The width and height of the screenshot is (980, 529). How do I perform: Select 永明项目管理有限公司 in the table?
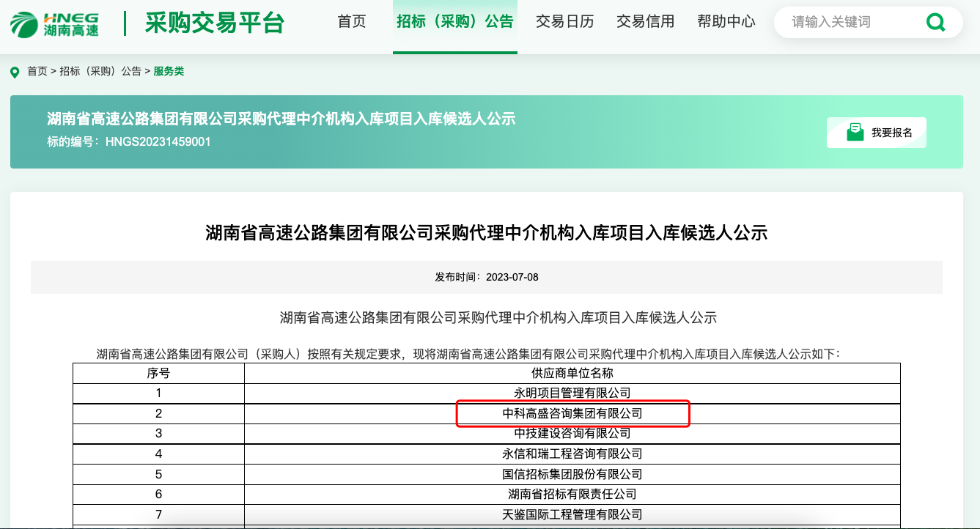(572, 393)
